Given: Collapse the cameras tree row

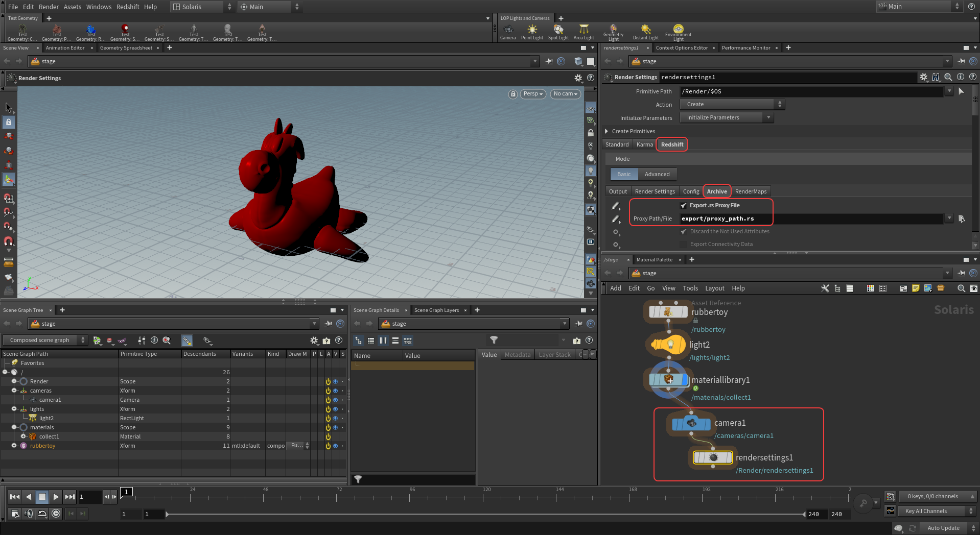Looking at the screenshot, I should tap(14, 391).
